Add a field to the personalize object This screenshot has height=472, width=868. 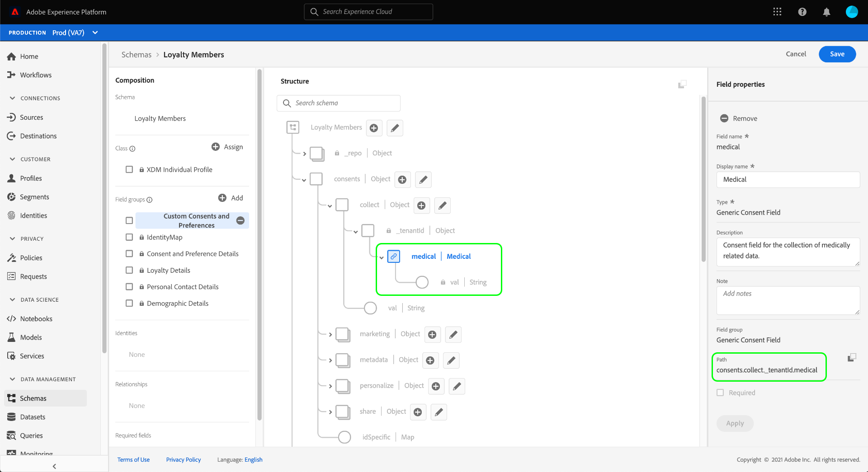point(436,386)
